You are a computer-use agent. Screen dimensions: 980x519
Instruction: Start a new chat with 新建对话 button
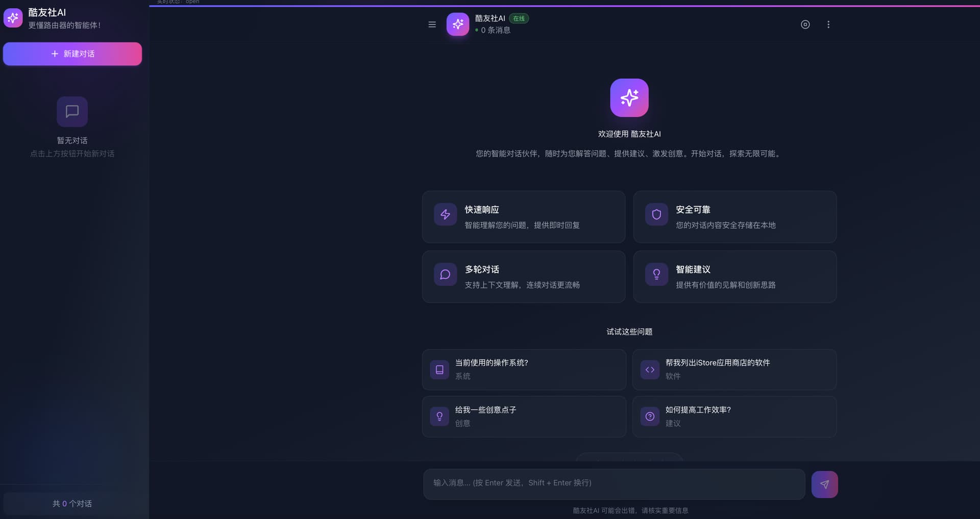click(x=72, y=54)
